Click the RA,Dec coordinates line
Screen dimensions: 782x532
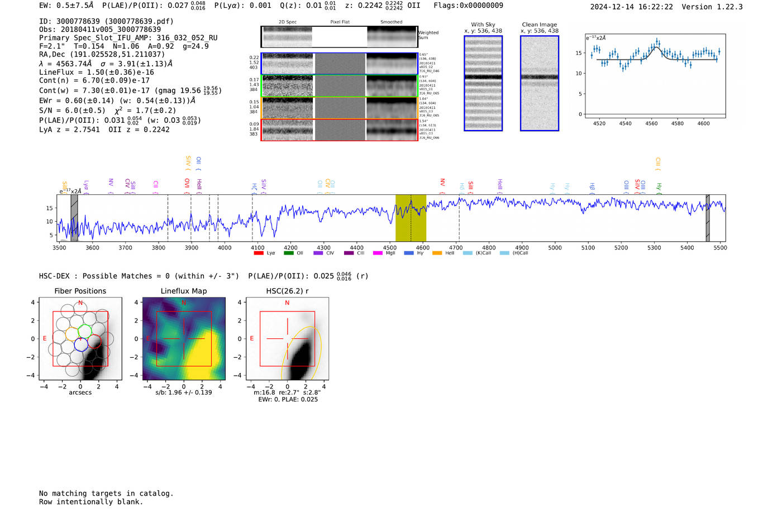[102, 54]
